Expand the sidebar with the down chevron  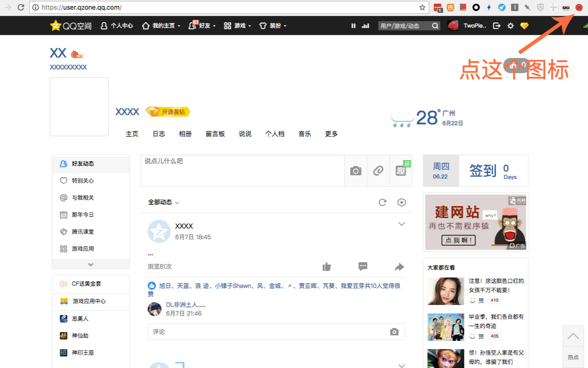point(90,264)
